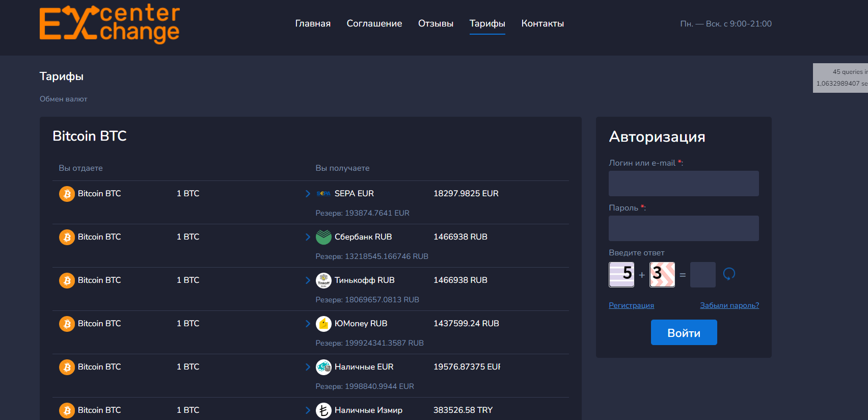Click Резерв: 193874.7641 EUR text
This screenshot has width=868, height=420.
(x=362, y=213)
